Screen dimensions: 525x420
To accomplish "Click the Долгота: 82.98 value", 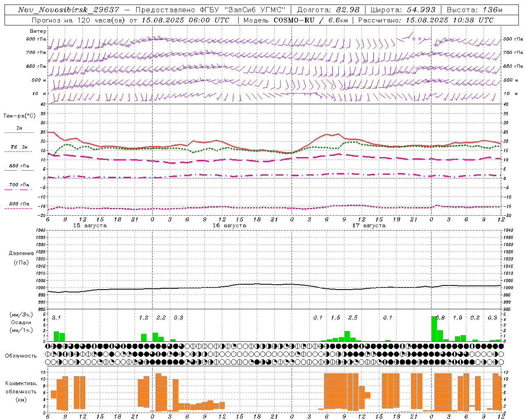I will [x=328, y=10].
